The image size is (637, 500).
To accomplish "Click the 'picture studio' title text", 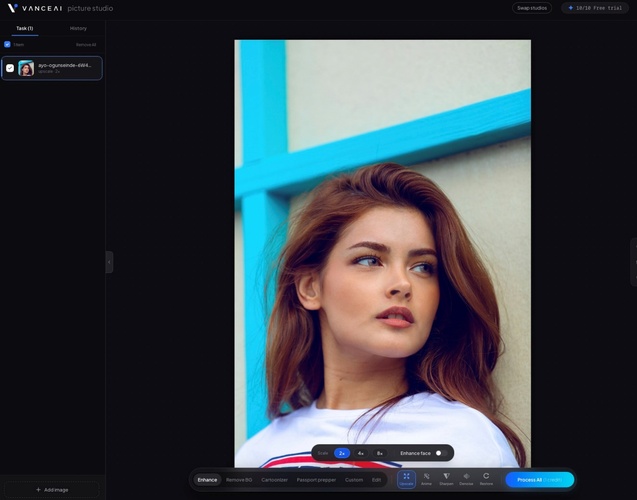I will (90, 8).
